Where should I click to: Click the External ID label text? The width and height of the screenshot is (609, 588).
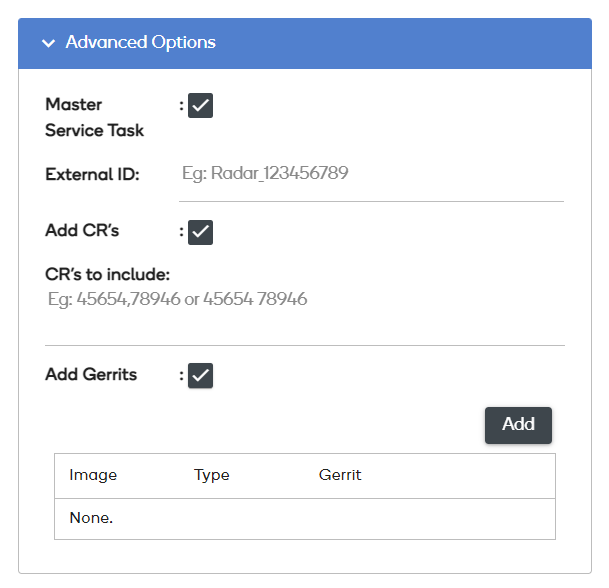click(92, 174)
